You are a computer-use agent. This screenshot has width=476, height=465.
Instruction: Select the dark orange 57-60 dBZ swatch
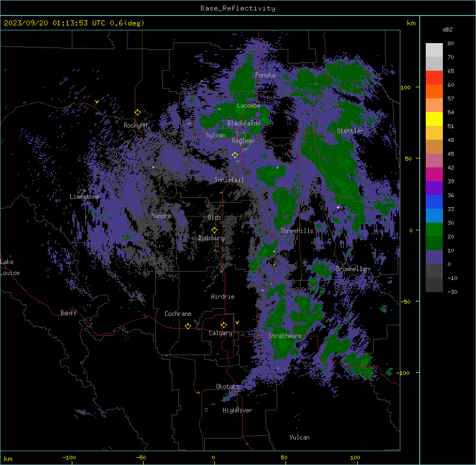coord(434,91)
